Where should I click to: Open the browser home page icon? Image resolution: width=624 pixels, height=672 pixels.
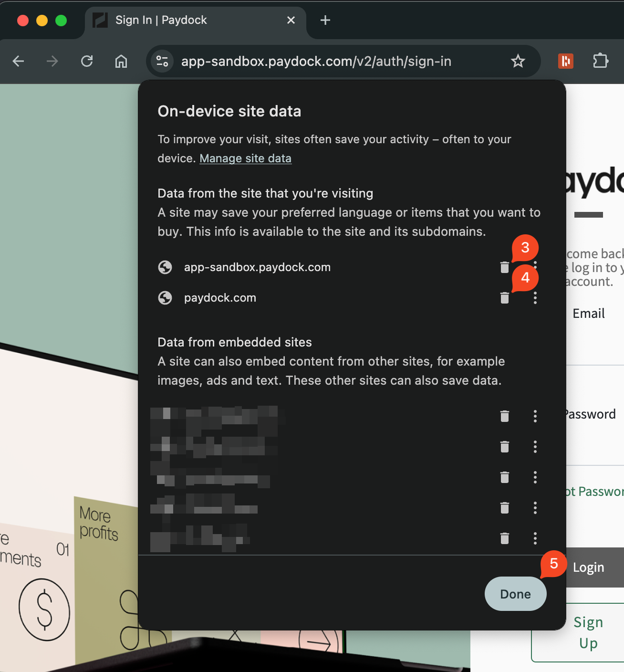click(x=121, y=61)
